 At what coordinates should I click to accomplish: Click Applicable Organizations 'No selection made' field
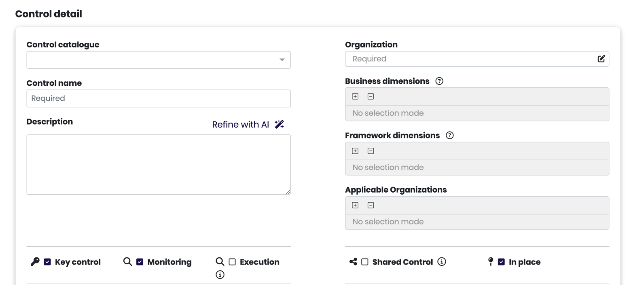(477, 222)
